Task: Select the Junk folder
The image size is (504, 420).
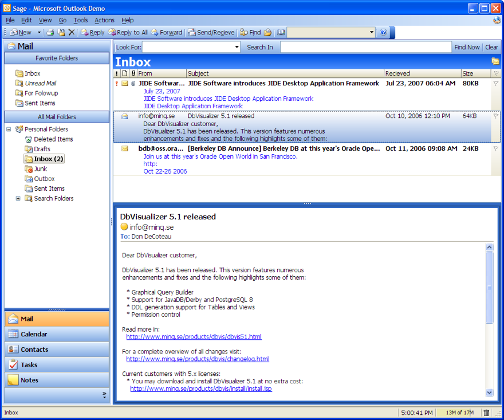Action: click(x=36, y=169)
